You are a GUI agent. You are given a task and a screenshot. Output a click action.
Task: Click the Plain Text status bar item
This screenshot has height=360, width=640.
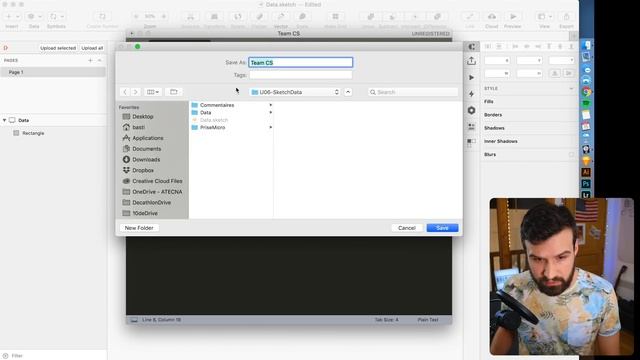pos(428,320)
